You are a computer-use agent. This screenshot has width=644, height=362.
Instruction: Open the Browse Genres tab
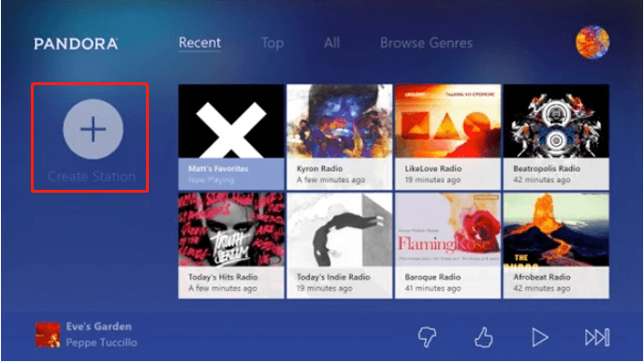(x=426, y=43)
